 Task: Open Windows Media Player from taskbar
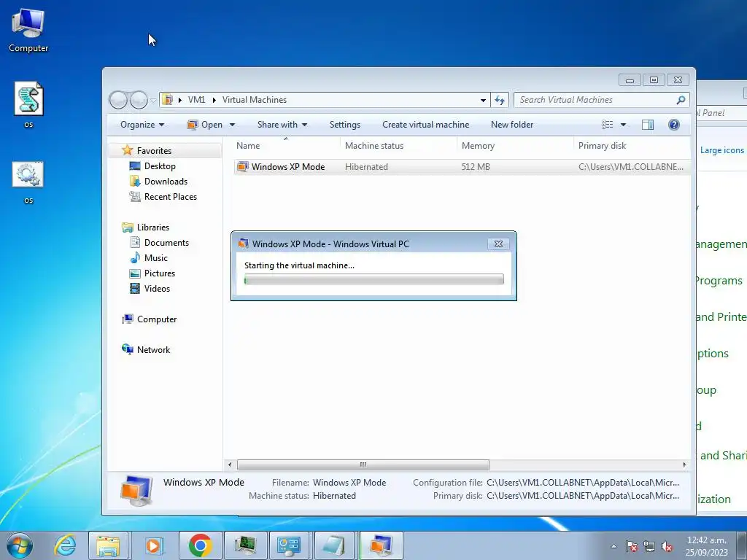pyautogui.click(x=153, y=545)
